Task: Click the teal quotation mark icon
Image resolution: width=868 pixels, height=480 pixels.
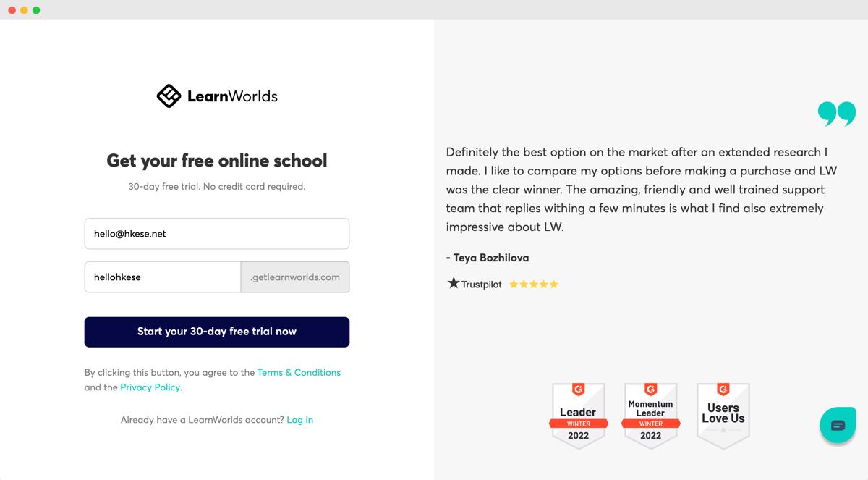Action: [837, 114]
